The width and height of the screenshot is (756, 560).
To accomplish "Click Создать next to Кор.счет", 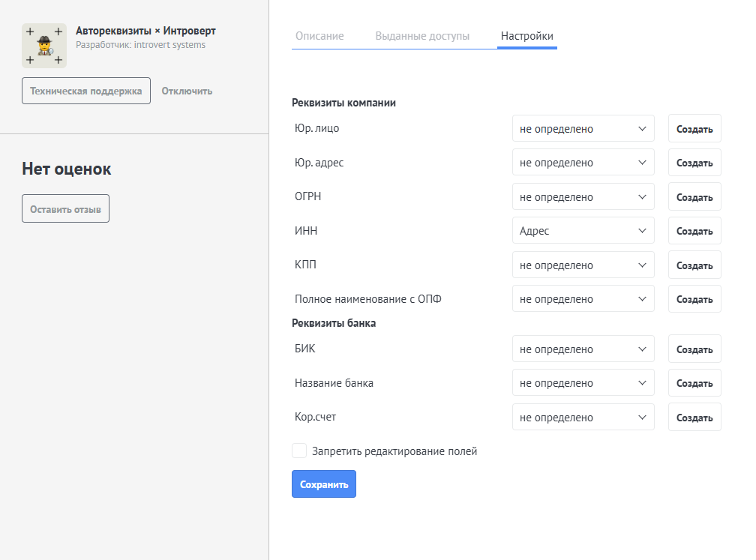I will click(694, 417).
